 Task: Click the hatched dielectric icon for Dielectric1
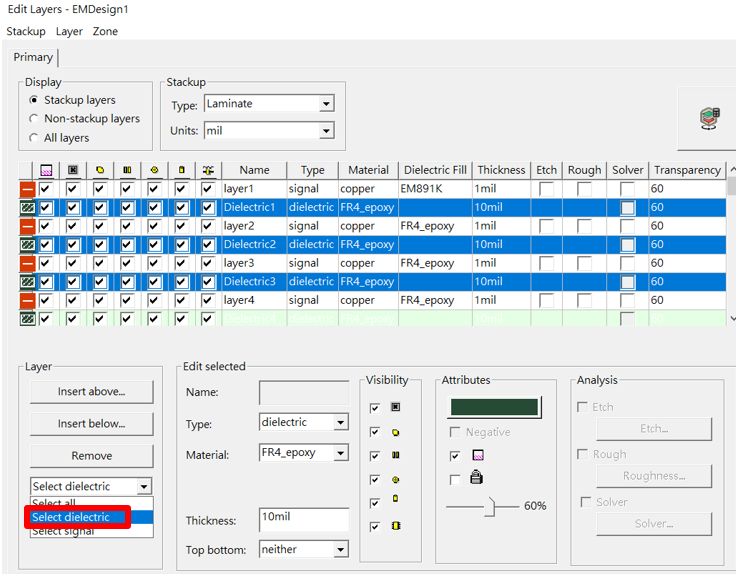click(27, 207)
